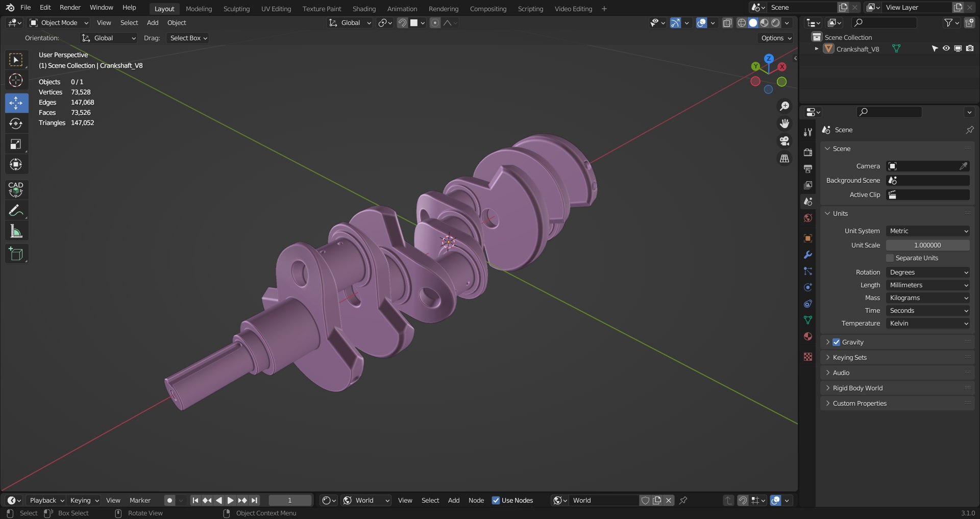This screenshot has height=519, width=980.
Task: Open the View Layer properties tab
Action: pos(807,185)
